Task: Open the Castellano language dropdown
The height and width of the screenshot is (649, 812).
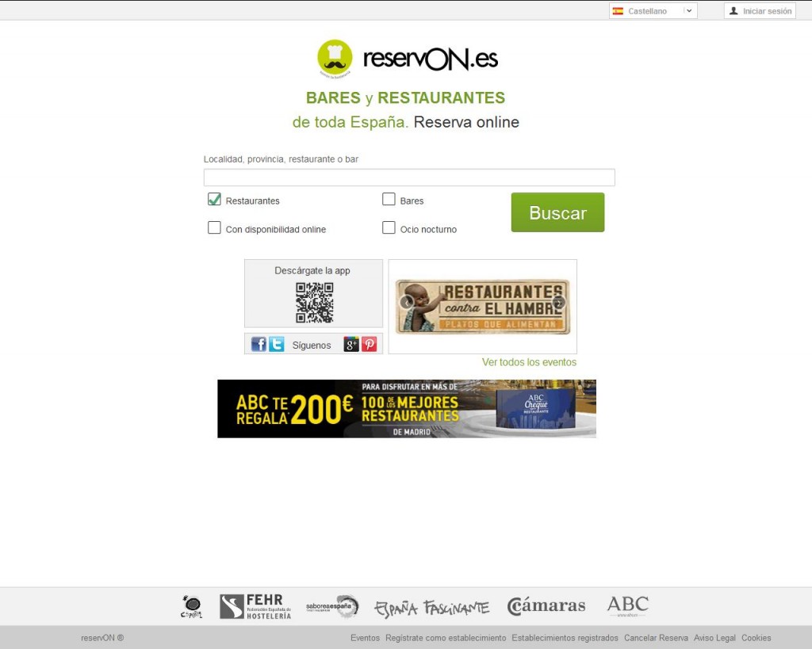Action: click(653, 11)
